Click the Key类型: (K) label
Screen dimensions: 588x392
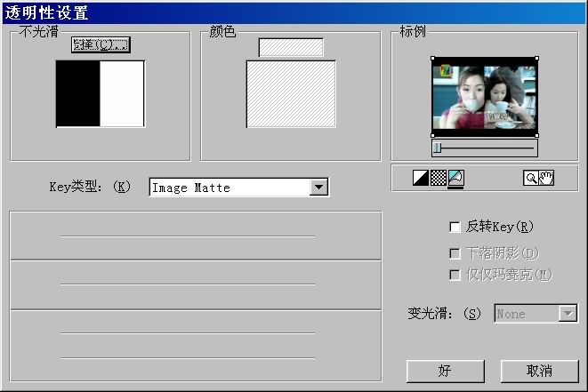pos(90,187)
